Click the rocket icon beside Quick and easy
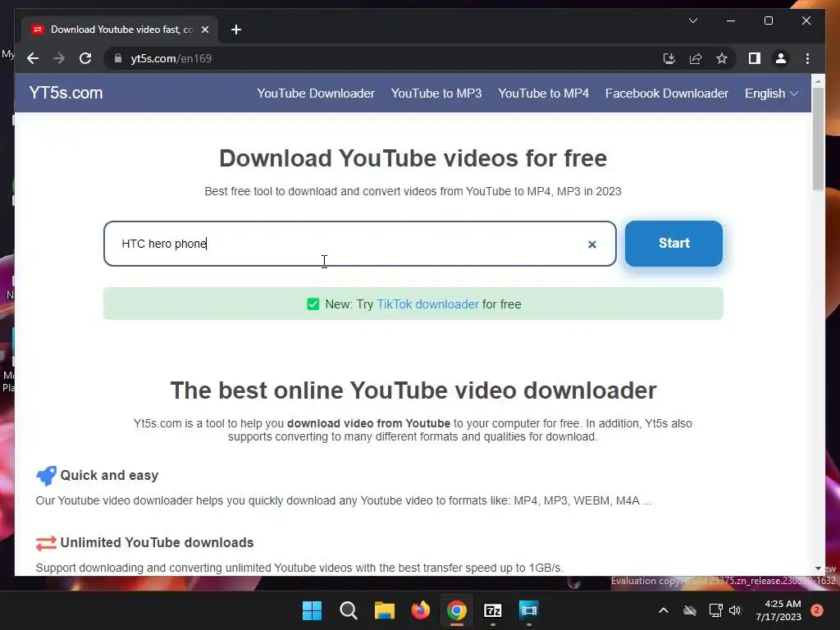The height and width of the screenshot is (630, 840). pyautogui.click(x=46, y=475)
